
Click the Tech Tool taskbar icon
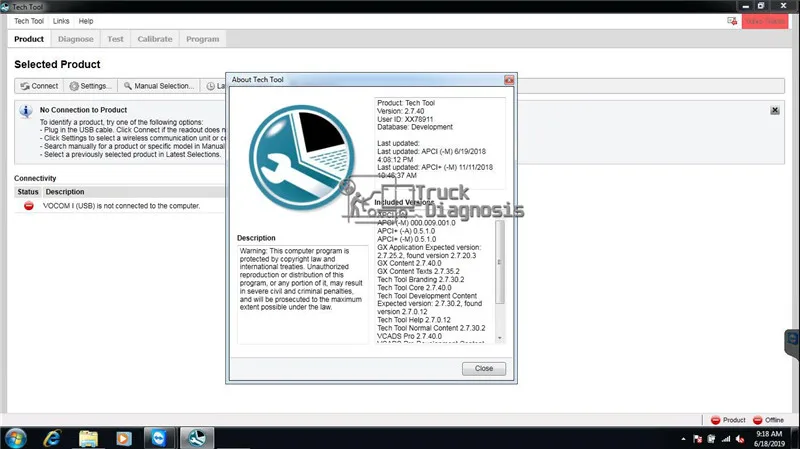196,438
